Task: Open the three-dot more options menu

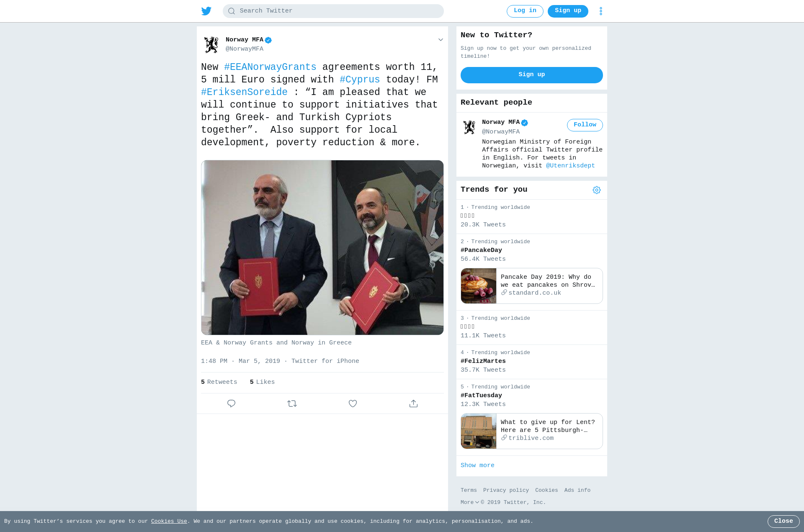Action: click(600, 11)
